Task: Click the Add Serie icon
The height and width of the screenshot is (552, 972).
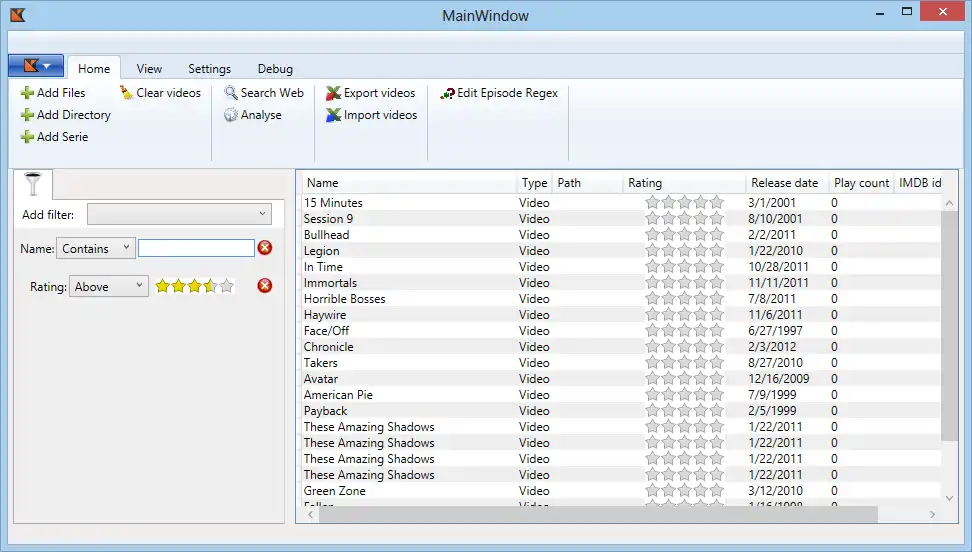Action: [27, 137]
